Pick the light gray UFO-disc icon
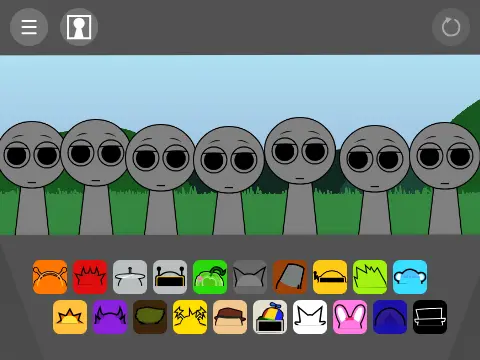 click(x=130, y=277)
